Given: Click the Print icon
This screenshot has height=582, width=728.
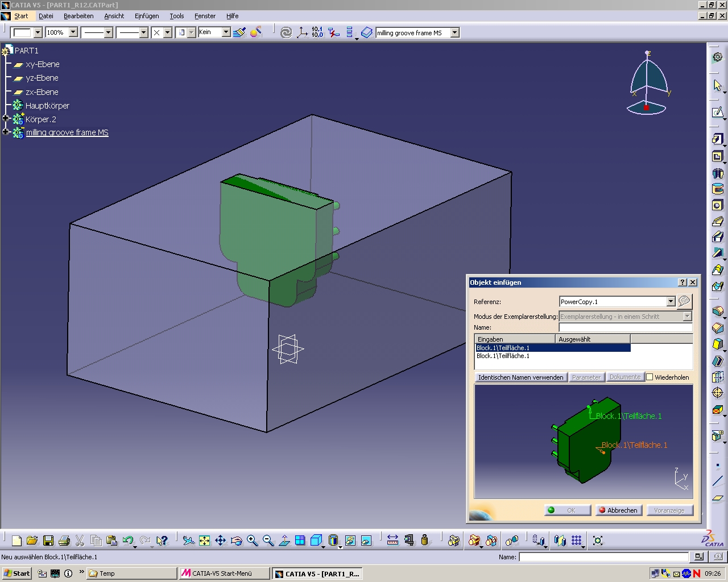Looking at the screenshot, I should [x=64, y=541].
